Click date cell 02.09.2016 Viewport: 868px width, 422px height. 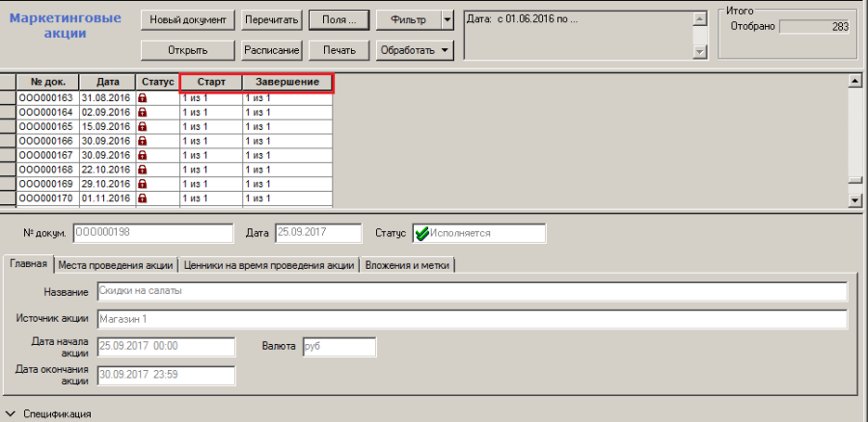tap(107, 113)
